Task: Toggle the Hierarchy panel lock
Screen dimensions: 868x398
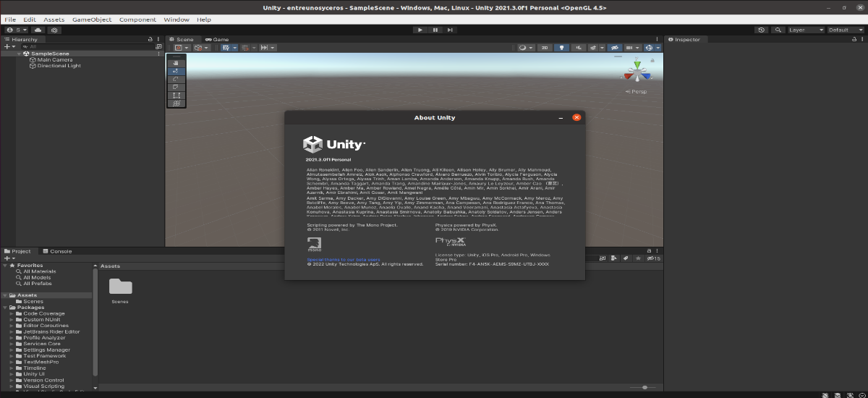Action: coord(150,39)
